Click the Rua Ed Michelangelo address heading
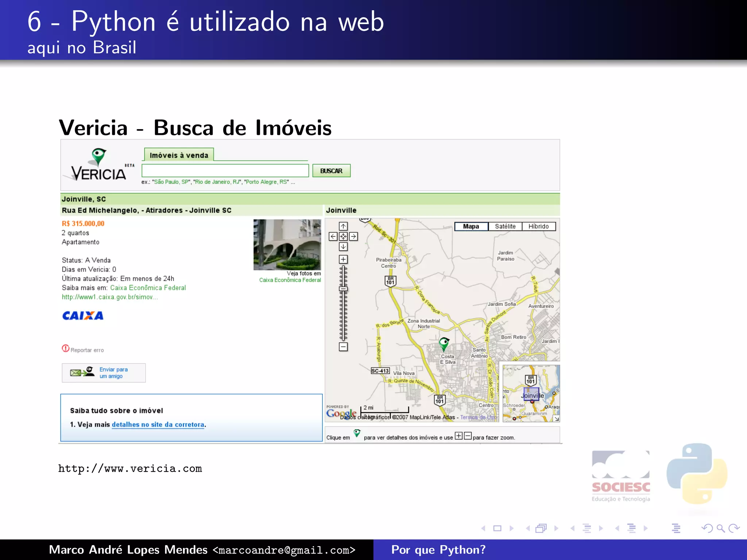This screenshot has height=560, width=747. pyautogui.click(x=147, y=210)
